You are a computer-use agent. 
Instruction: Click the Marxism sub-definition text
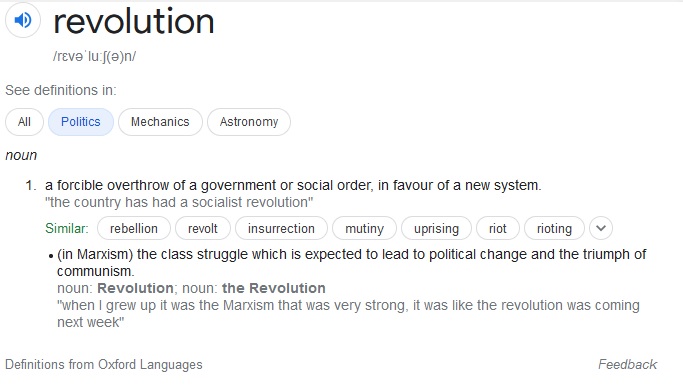(x=351, y=262)
